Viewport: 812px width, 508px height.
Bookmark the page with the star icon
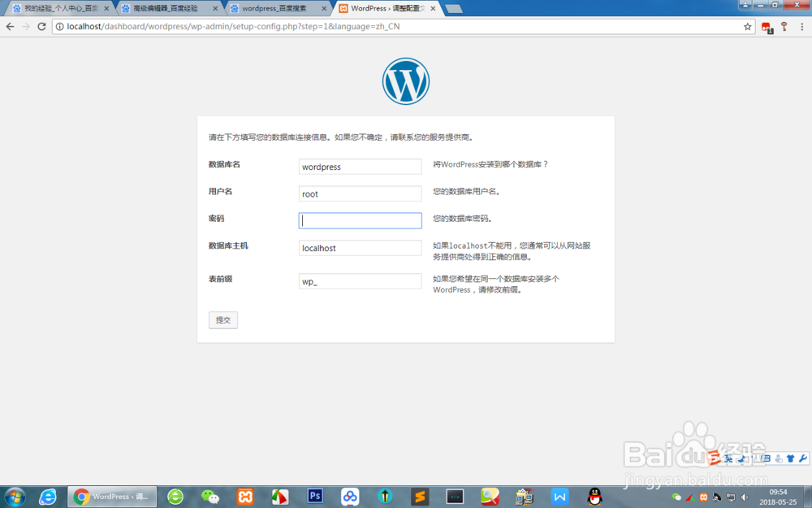pyautogui.click(x=747, y=26)
